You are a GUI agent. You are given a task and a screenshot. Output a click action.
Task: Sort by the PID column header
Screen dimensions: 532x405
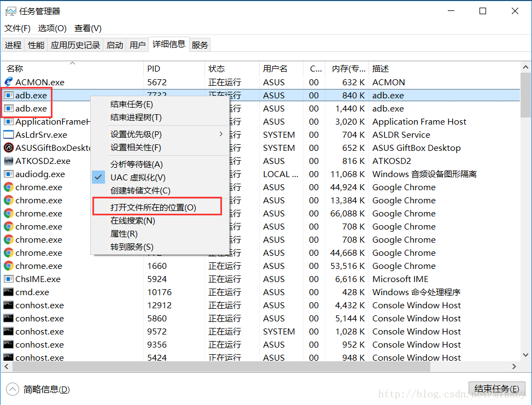[174, 68]
